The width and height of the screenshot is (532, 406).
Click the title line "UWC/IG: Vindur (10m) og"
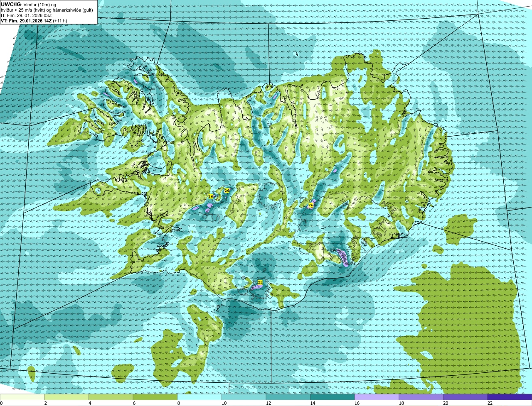pos(29,4)
